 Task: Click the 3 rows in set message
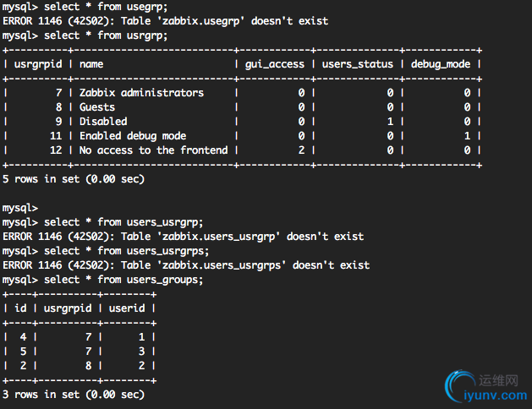pos(74,395)
